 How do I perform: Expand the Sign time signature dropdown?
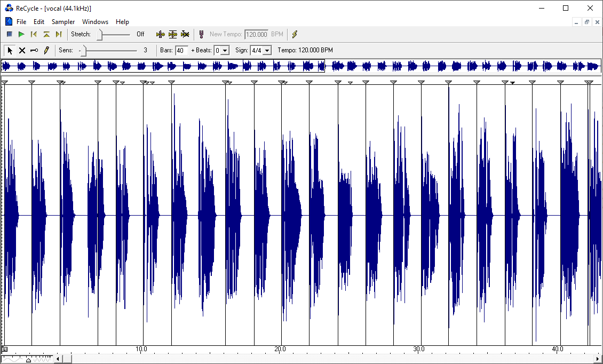click(267, 51)
